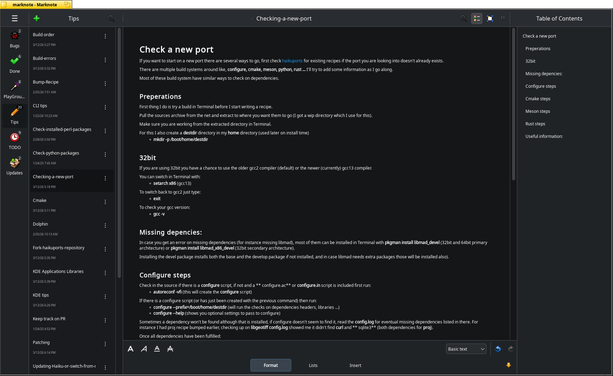Open the Basic text style dropdown
Image resolution: width=613 pixels, height=376 pixels.
pyautogui.click(x=466, y=349)
